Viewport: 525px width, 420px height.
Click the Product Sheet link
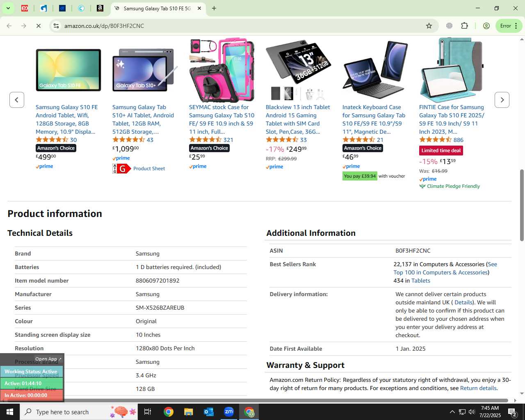(149, 169)
